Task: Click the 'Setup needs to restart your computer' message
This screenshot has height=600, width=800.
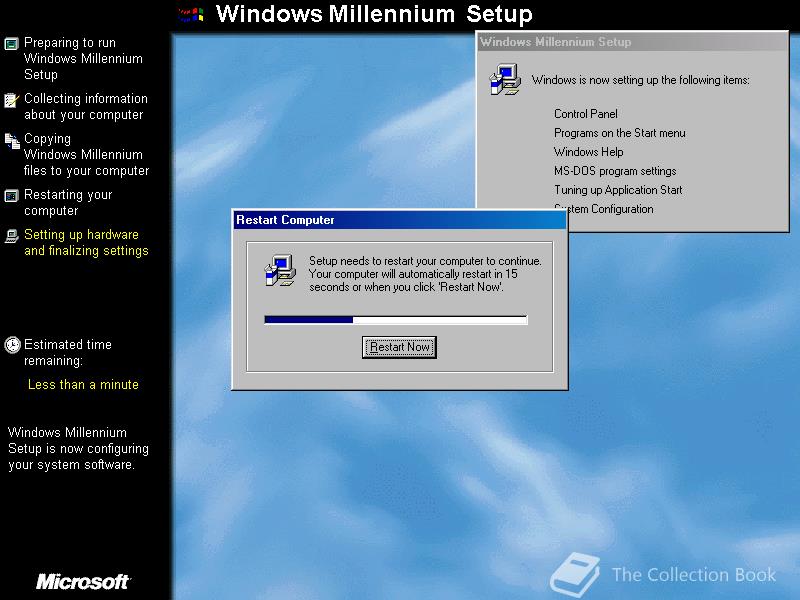Action: pyautogui.click(x=425, y=274)
